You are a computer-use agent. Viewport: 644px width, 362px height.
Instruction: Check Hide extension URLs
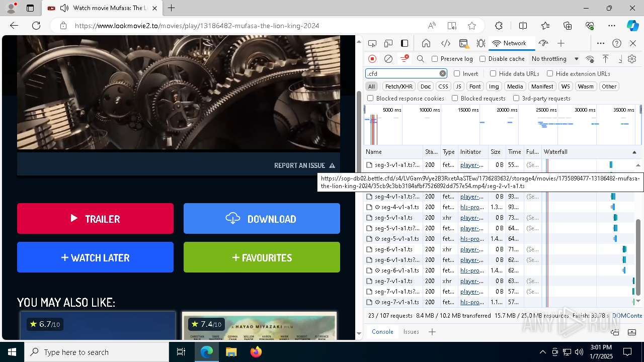(550, 73)
